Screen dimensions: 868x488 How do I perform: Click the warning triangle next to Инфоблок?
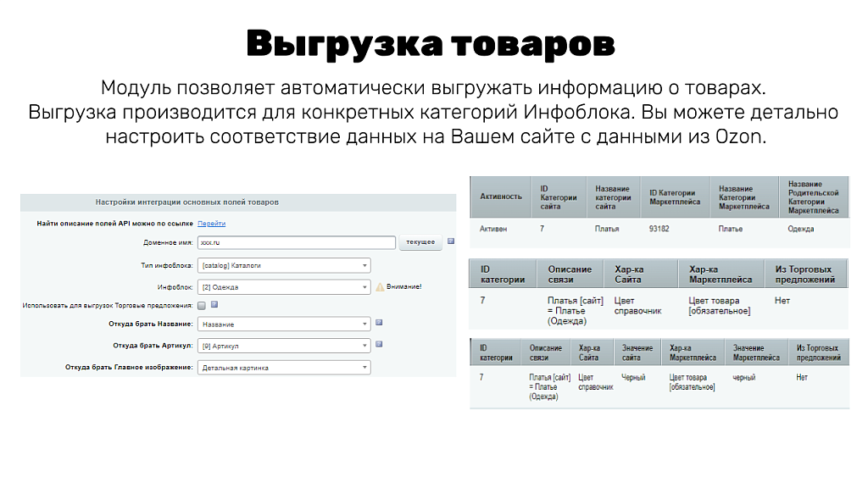tap(380, 286)
